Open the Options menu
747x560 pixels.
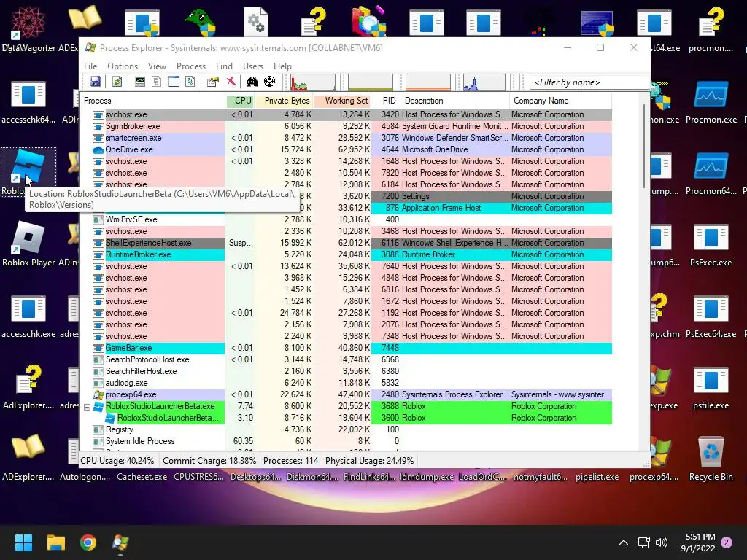(x=123, y=66)
